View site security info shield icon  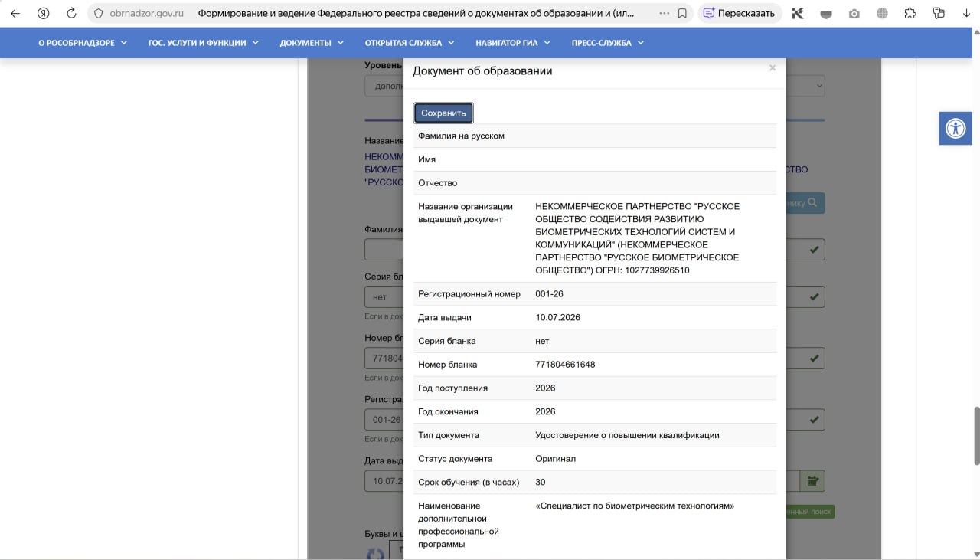point(98,14)
